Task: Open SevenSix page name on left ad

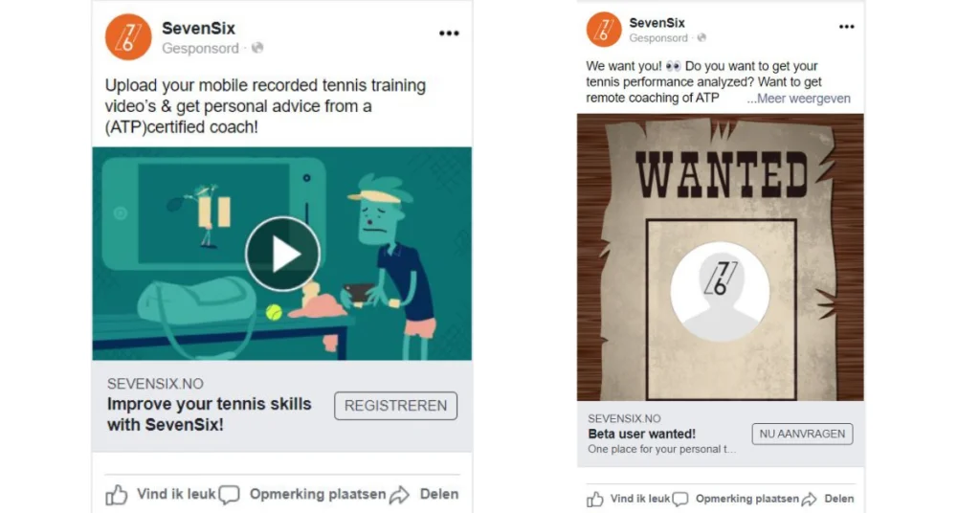Action: 198,28
